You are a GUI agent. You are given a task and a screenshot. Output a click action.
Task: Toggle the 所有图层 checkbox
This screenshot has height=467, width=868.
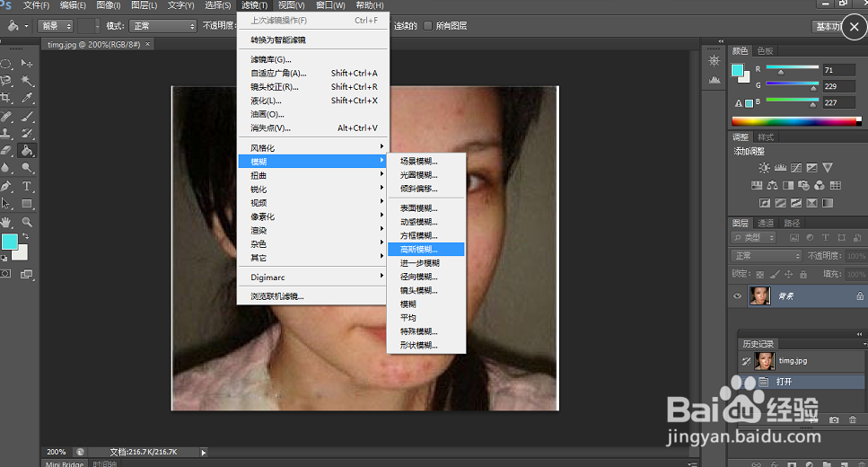(x=427, y=25)
